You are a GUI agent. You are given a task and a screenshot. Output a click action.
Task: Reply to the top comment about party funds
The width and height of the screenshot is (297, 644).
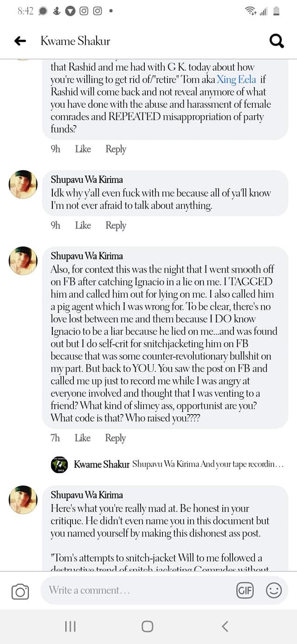[x=116, y=149]
